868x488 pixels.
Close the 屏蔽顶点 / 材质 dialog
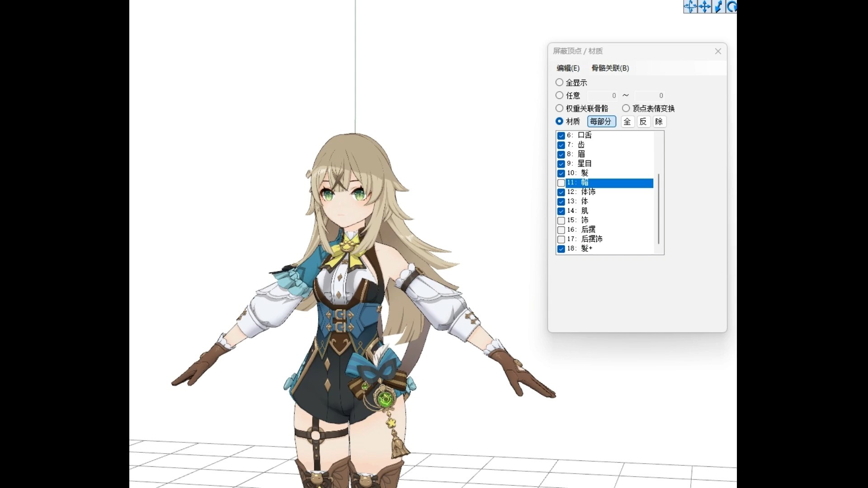coord(718,51)
